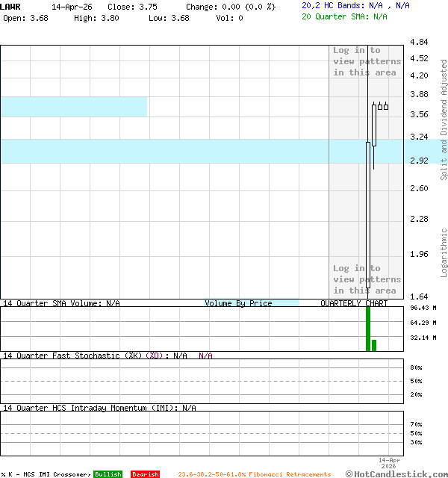Click the wide lower light-blue price band
This screenshot has width=448, height=478.
coord(164,151)
